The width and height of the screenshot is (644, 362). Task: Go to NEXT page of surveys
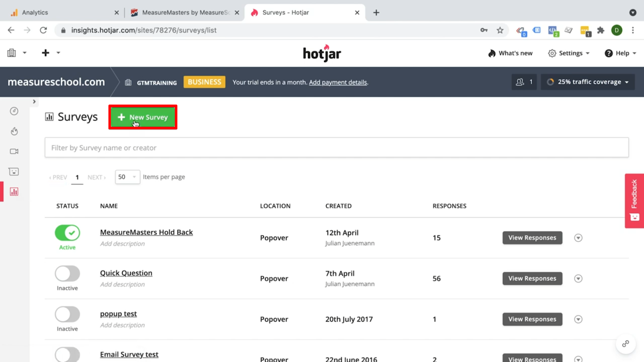coord(97,177)
